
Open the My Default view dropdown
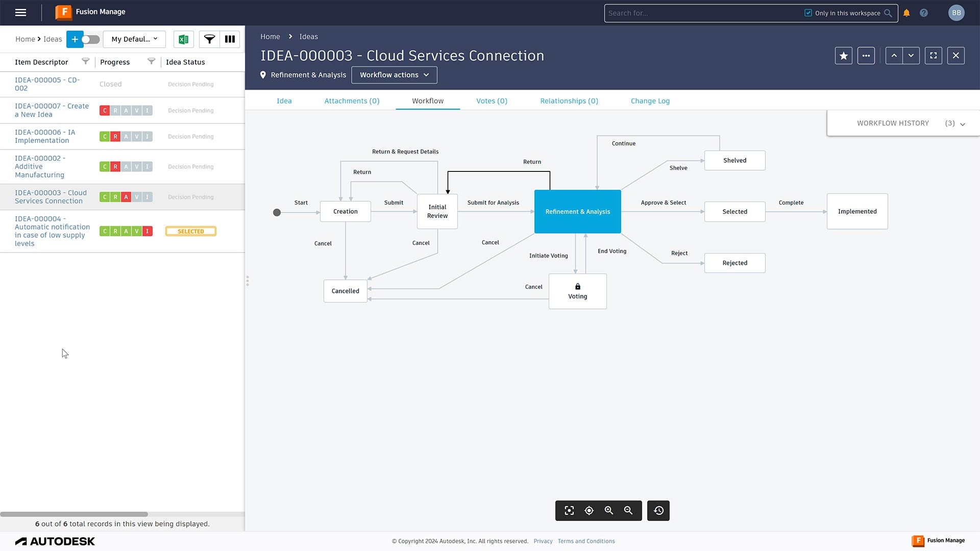pos(134,39)
